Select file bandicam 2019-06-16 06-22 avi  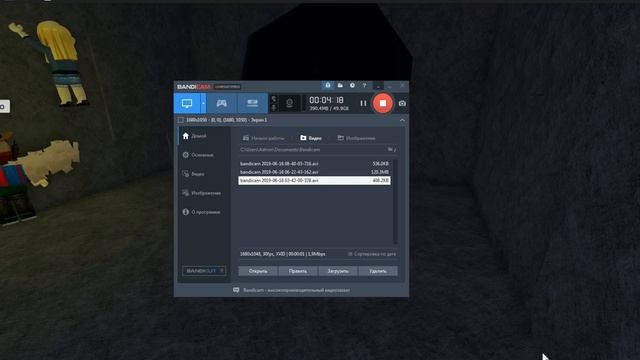[x=314, y=172]
